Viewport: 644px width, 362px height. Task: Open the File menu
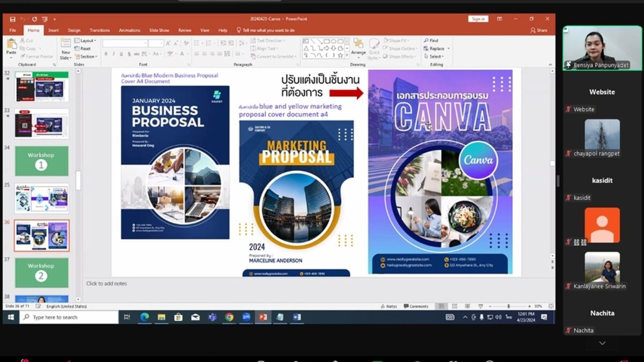(13, 31)
